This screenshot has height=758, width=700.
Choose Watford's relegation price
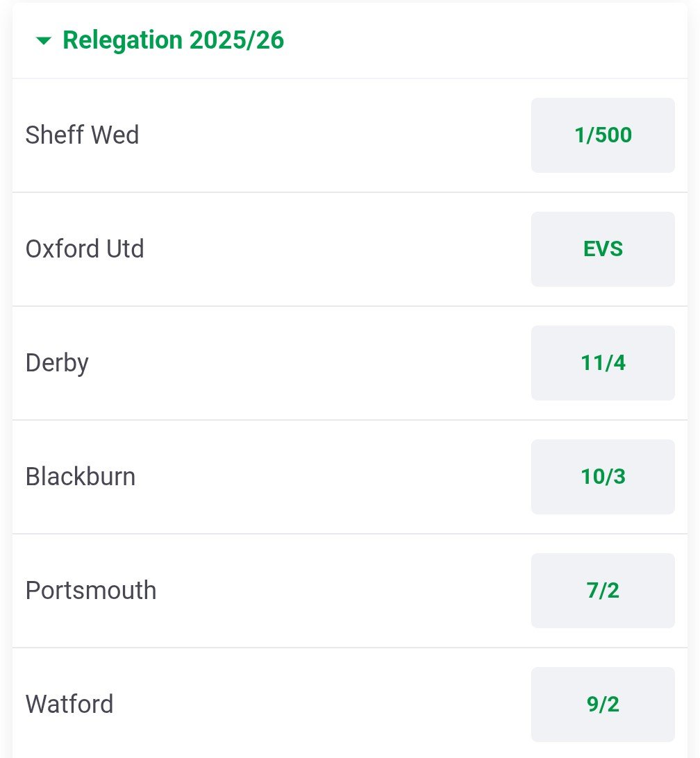point(603,704)
